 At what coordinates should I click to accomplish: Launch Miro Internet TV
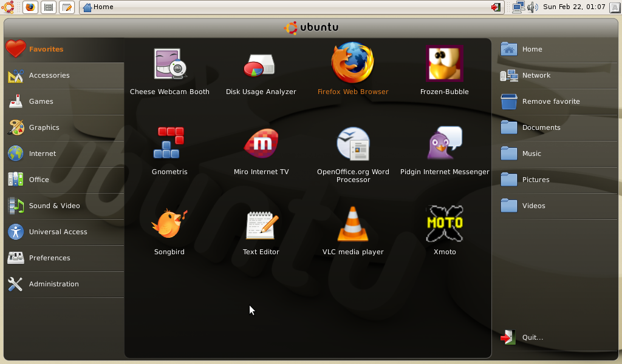point(261,150)
